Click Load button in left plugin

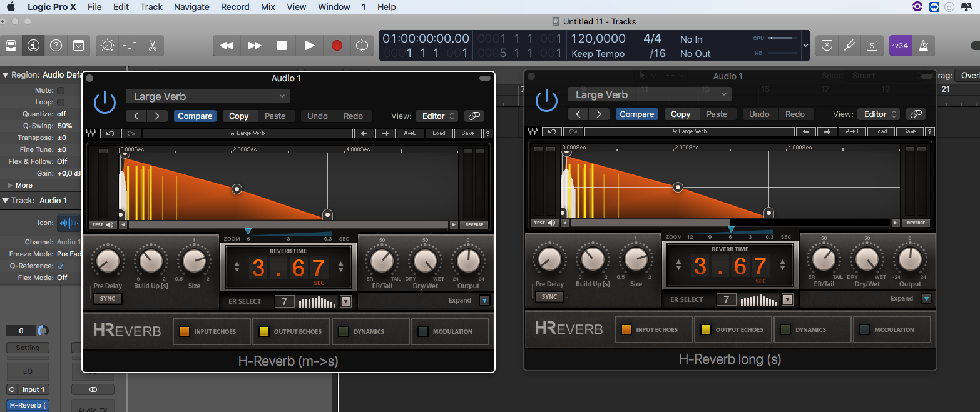point(439,133)
